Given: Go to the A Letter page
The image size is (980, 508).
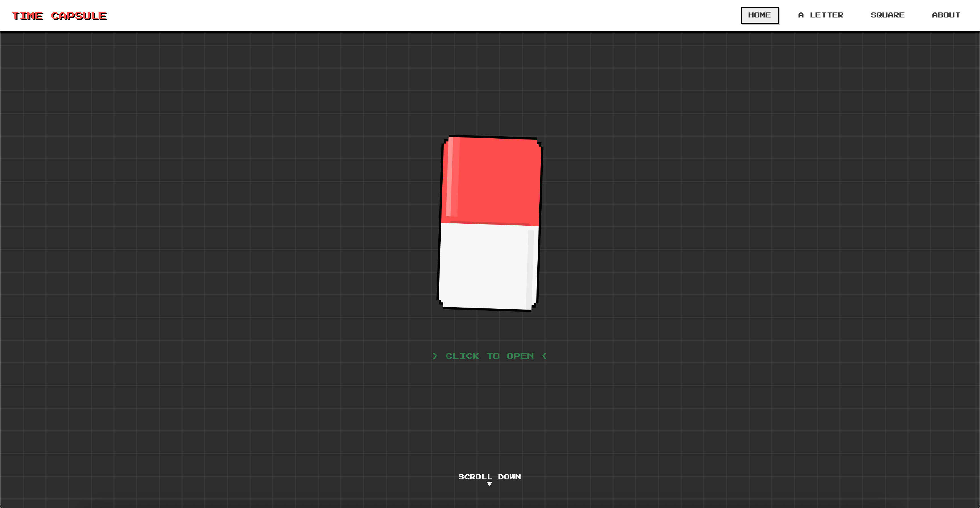Looking at the screenshot, I should [821, 15].
